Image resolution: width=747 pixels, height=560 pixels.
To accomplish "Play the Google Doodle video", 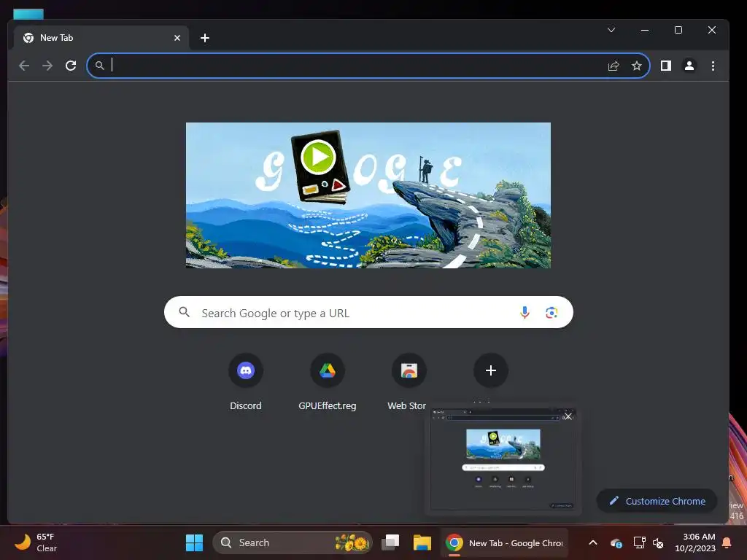I will pyautogui.click(x=318, y=157).
